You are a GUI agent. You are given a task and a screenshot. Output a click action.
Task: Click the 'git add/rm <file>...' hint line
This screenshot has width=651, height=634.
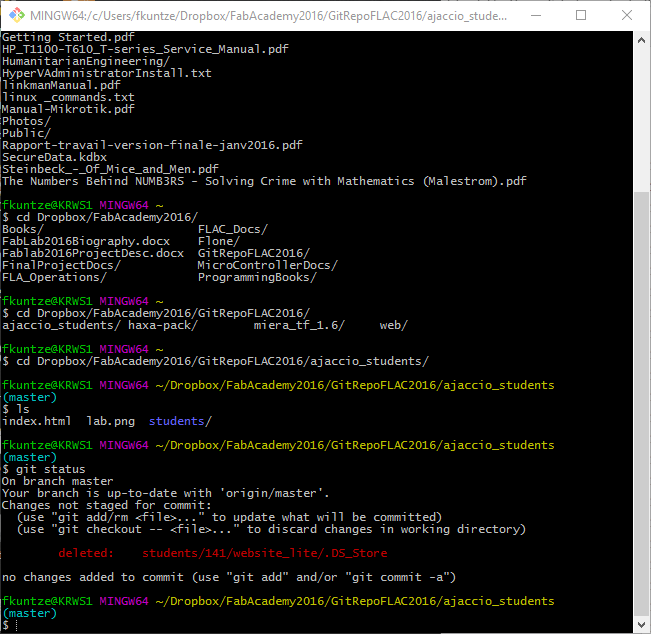click(229, 517)
